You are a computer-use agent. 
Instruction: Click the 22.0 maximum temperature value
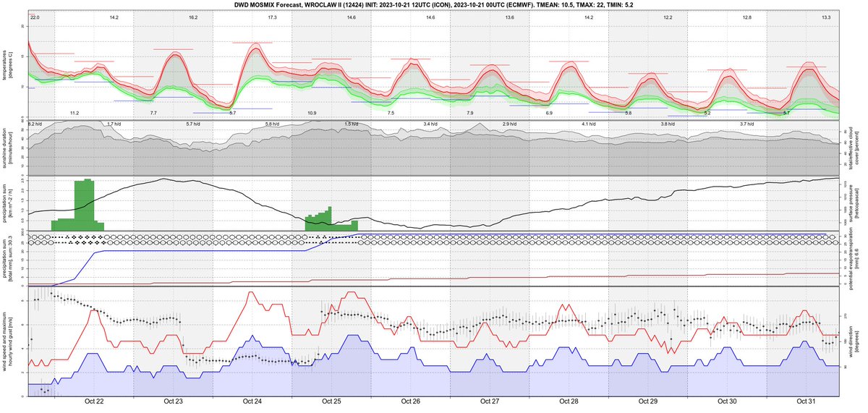[x=35, y=17]
